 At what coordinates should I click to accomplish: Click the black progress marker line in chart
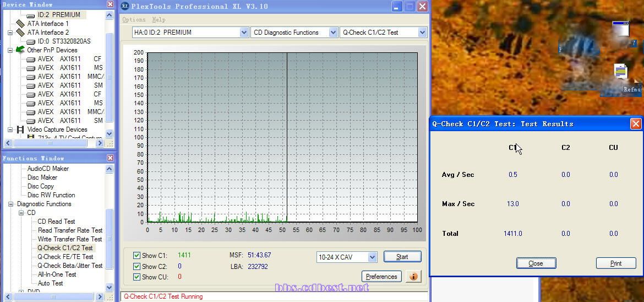click(287, 137)
